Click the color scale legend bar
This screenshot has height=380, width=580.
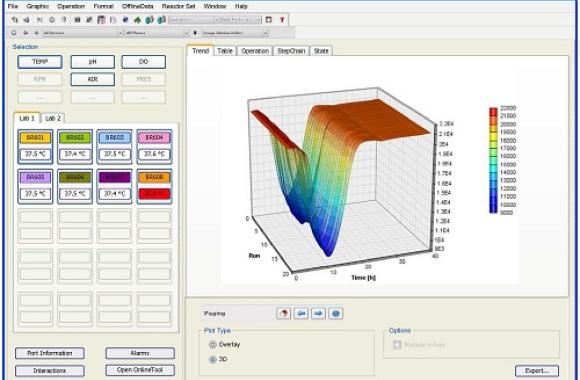click(x=493, y=160)
